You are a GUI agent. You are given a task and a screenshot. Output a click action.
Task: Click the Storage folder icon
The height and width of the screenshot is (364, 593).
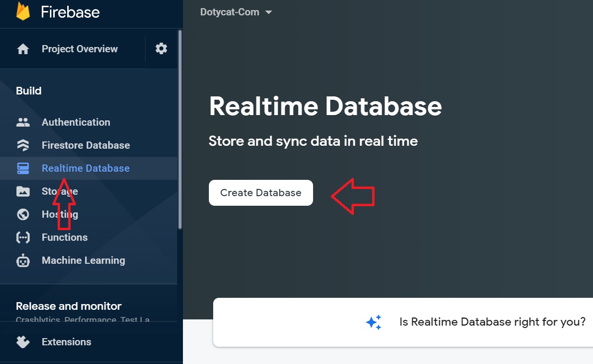pos(23,191)
